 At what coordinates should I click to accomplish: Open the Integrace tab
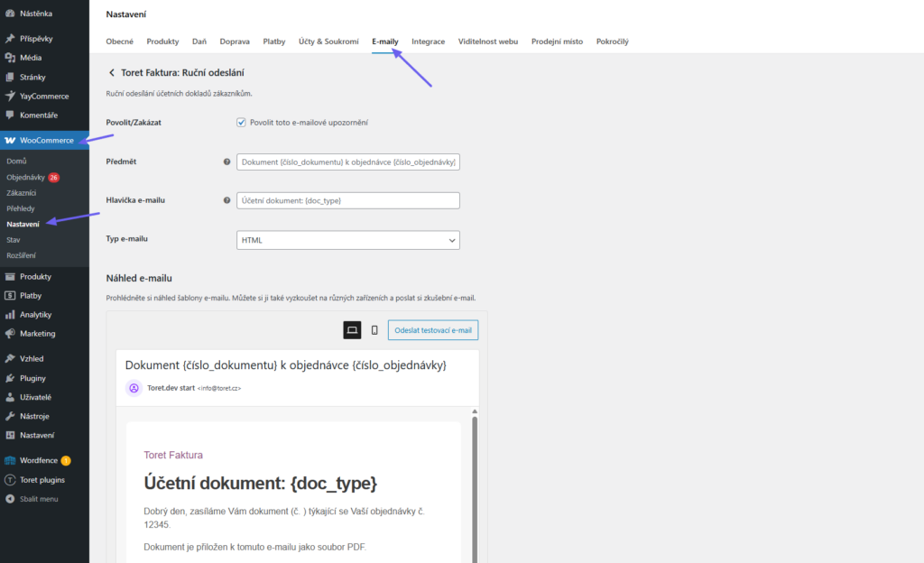point(428,42)
